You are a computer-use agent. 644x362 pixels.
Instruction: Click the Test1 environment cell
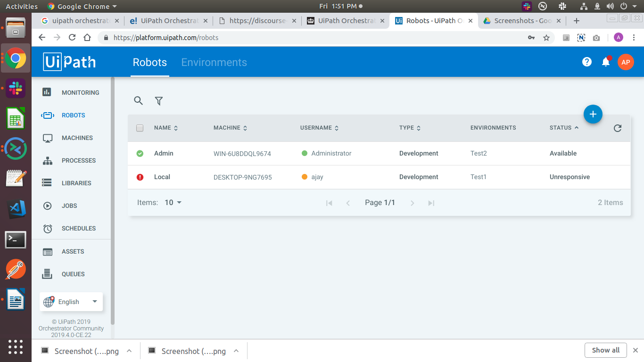point(478,177)
